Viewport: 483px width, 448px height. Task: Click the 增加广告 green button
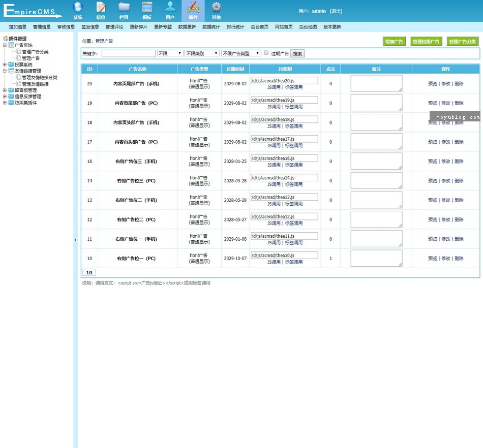(x=395, y=42)
